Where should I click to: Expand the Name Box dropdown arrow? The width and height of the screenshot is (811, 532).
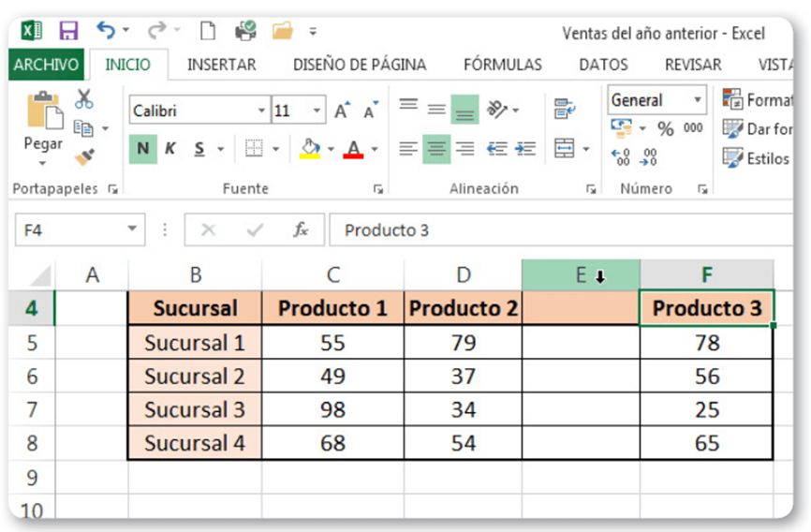[132, 229]
